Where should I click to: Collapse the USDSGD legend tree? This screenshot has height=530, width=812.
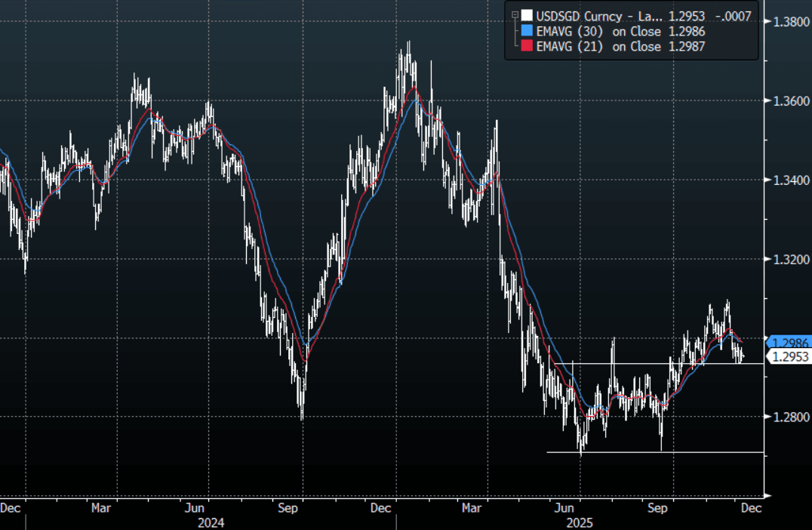(x=515, y=16)
